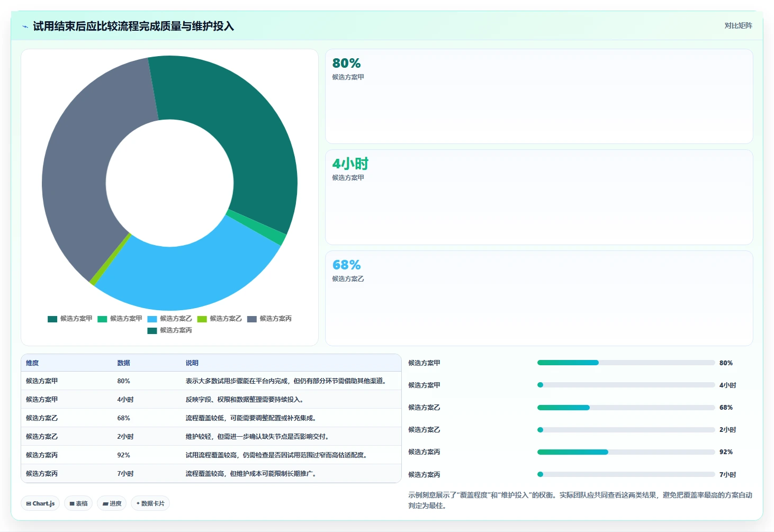The height and width of the screenshot is (532, 774).
Task: Click the 候选方案丙 cell in the 92% row
Action: point(42,455)
